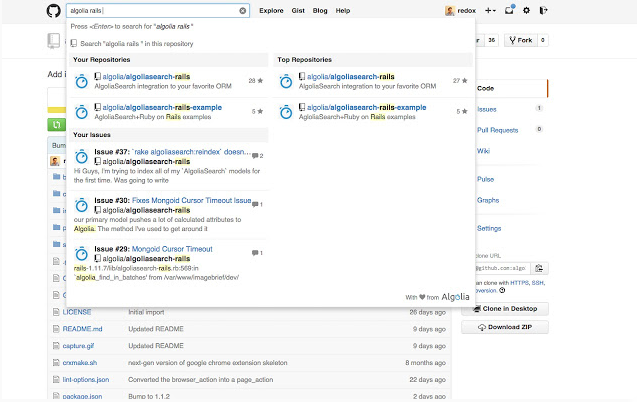Image resolution: width=637 pixels, height=402 pixels.
Task: Open the Help menu link
Action: (342, 11)
